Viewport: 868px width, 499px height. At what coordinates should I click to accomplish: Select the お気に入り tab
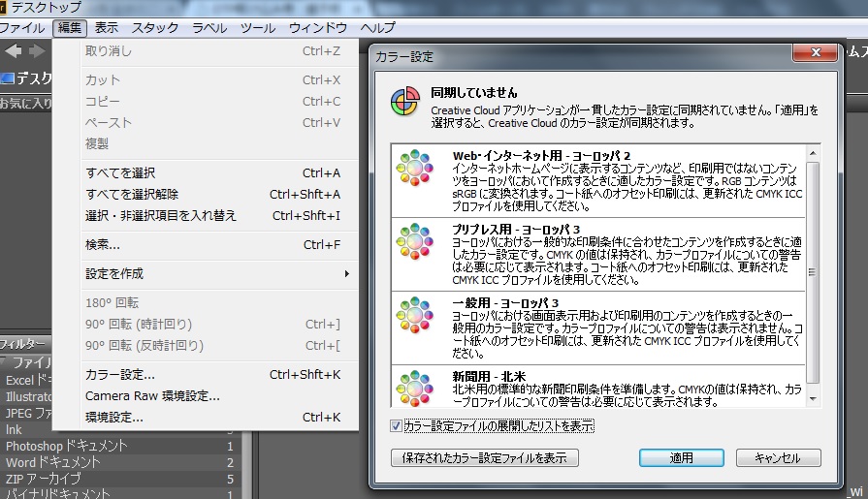(26, 103)
